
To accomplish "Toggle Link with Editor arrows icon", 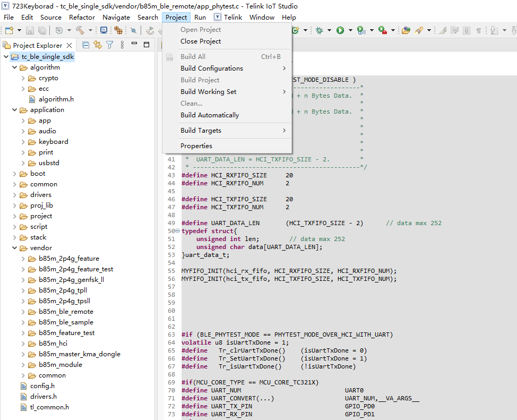I will click(x=98, y=45).
